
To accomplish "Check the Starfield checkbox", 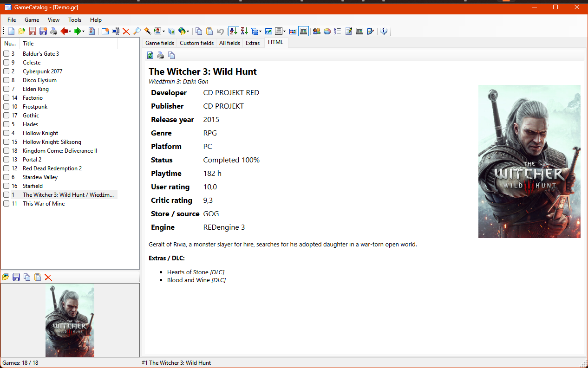I will [7, 186].
